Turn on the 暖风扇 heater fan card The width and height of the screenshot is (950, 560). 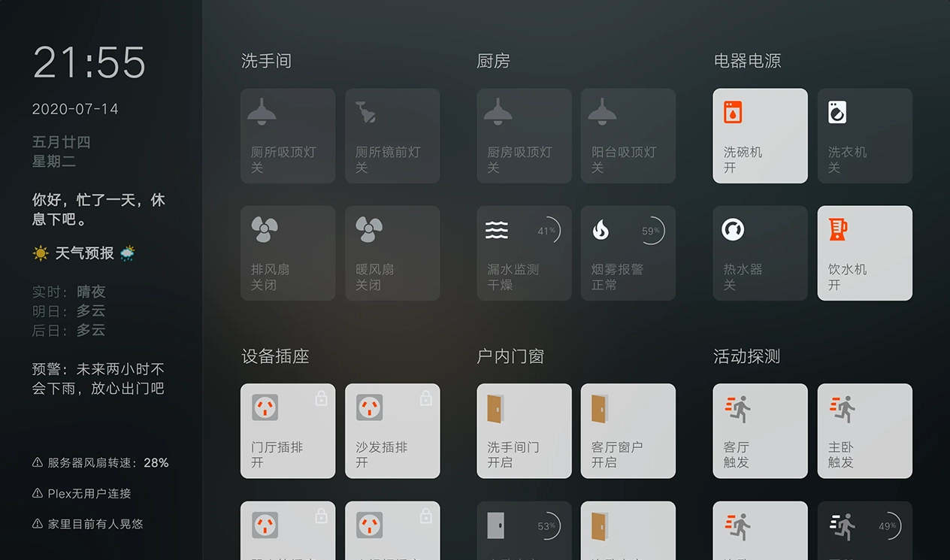pos(392,253)
